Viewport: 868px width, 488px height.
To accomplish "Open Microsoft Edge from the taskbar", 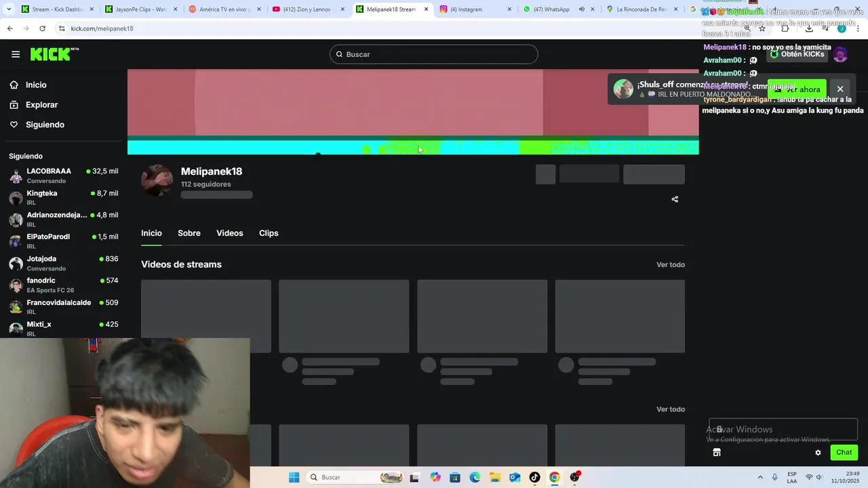I will pyautogui.click(x=475, y=477).
